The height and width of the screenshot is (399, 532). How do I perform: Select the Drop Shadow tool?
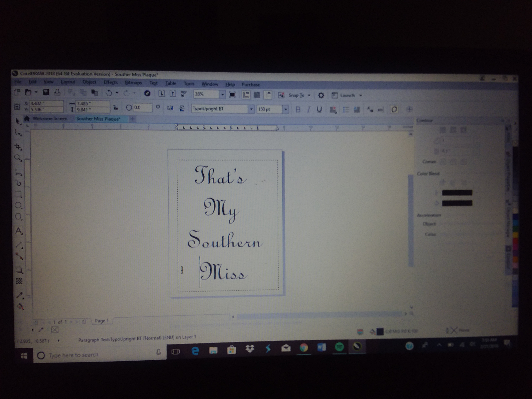coord(19,270)
